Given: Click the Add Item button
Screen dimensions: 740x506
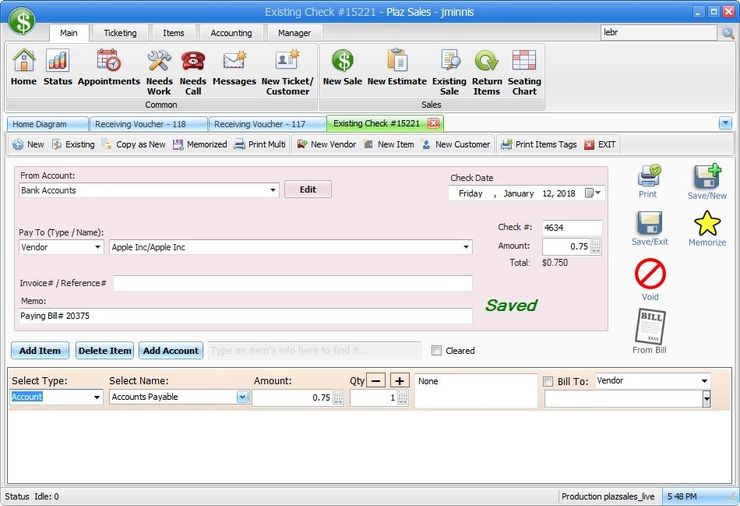Looking at the screenshot, I should click(40, 351).
